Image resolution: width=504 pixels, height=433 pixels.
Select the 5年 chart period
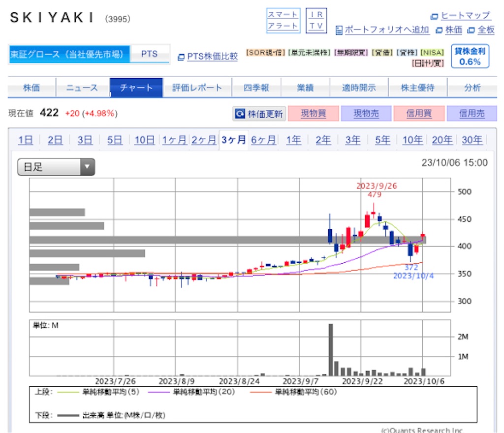click(x=383, y=140)
